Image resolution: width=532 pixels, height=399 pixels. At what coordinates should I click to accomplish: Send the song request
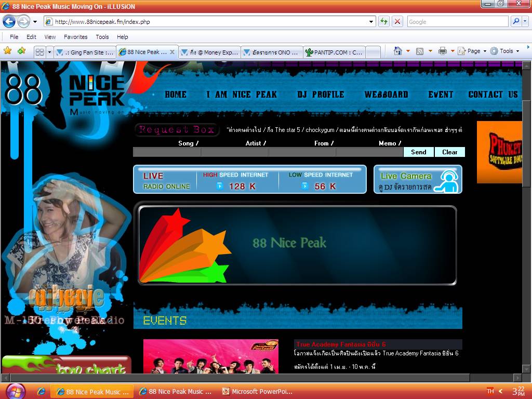(x=419, y=152)
